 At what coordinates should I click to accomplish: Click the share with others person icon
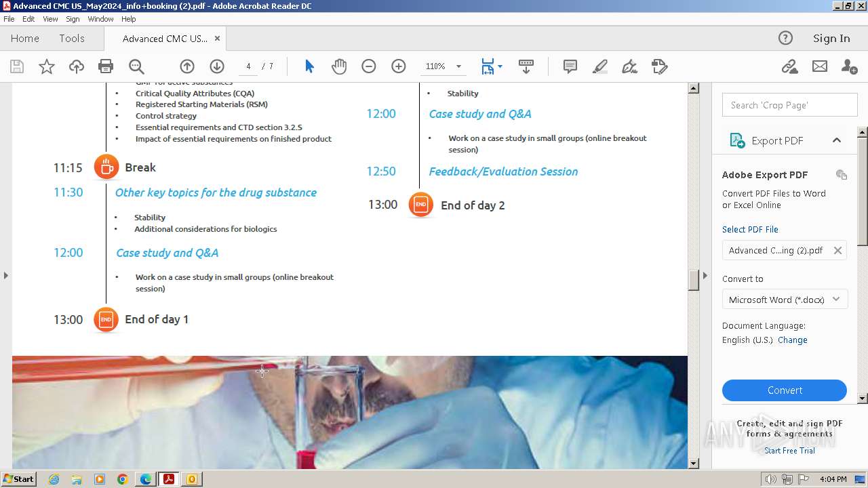[849, 66]
